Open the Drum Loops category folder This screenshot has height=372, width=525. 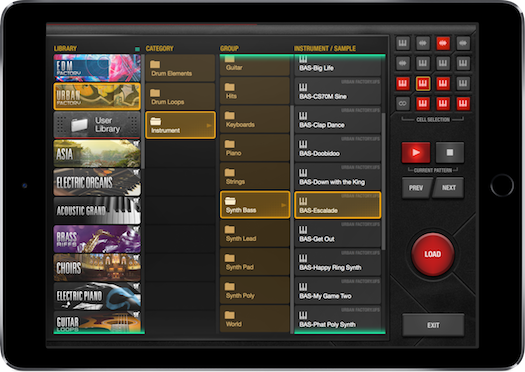(180, 96)
